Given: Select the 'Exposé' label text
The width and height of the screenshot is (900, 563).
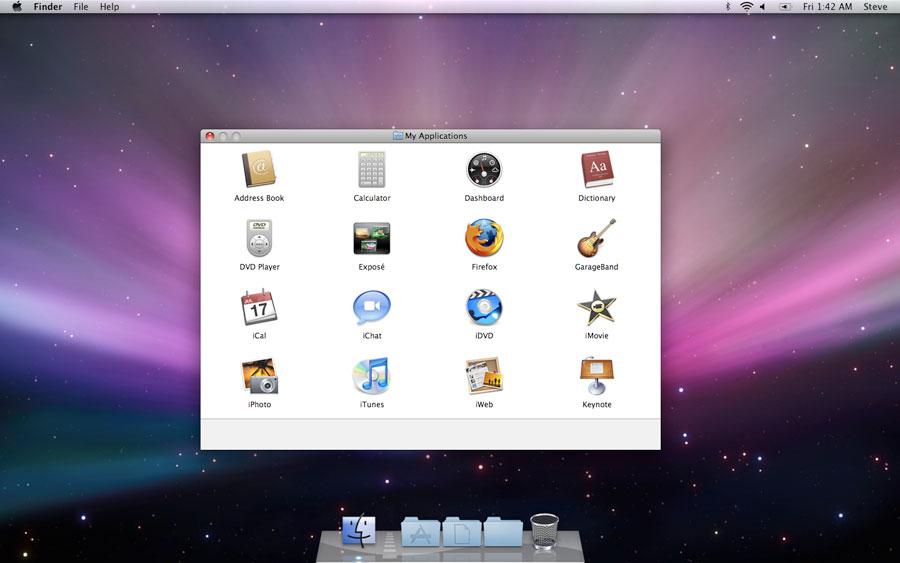Looking at the screenshot, I should click(371, 267).
